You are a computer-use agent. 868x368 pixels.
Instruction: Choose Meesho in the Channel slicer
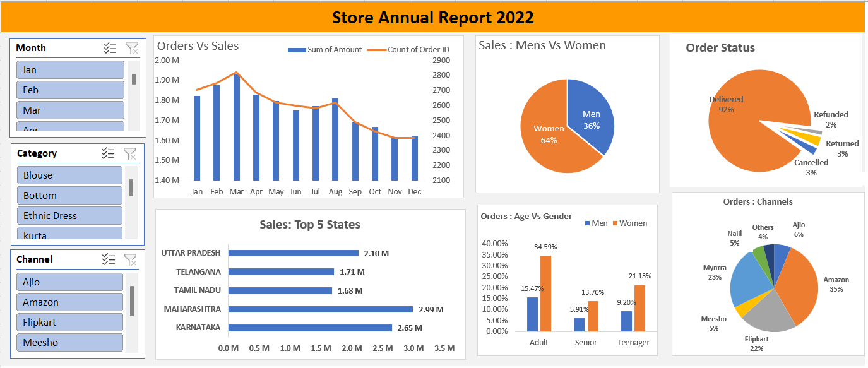[69, 342]
